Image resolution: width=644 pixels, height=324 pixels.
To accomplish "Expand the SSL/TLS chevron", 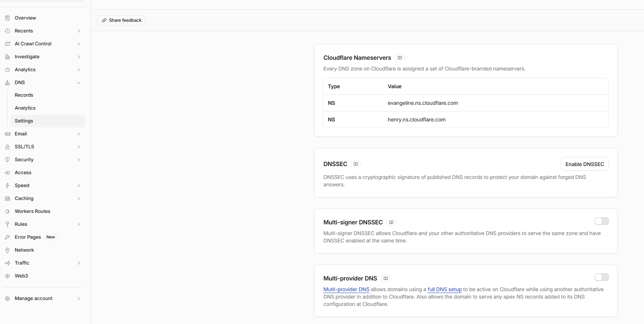I will (79, 147).
